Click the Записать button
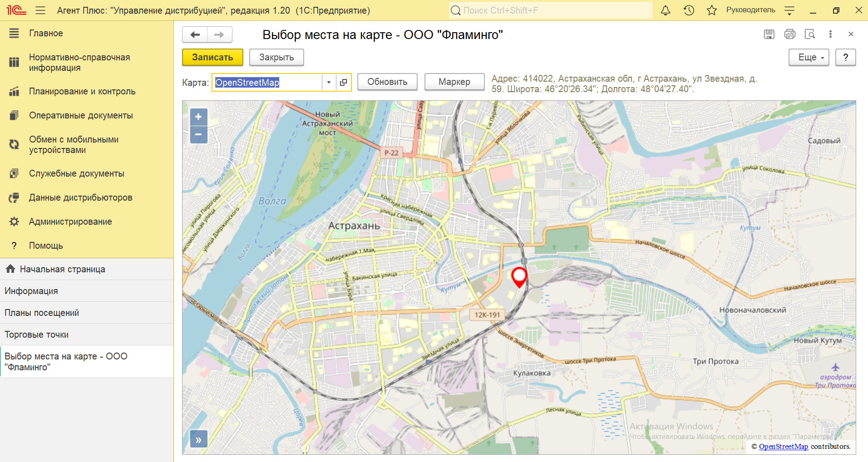This screenshot has width=868, height=462. 212,57
